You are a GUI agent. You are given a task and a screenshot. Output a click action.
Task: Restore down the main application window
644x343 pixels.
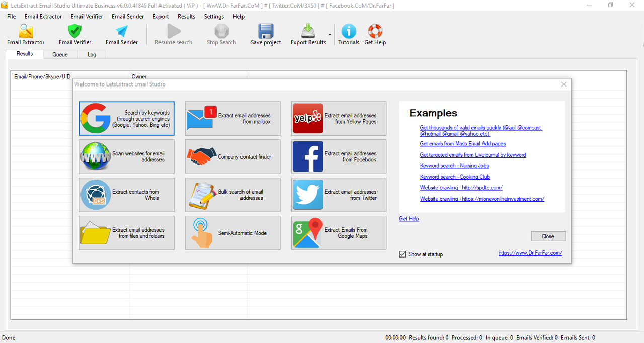click(610, 5)
